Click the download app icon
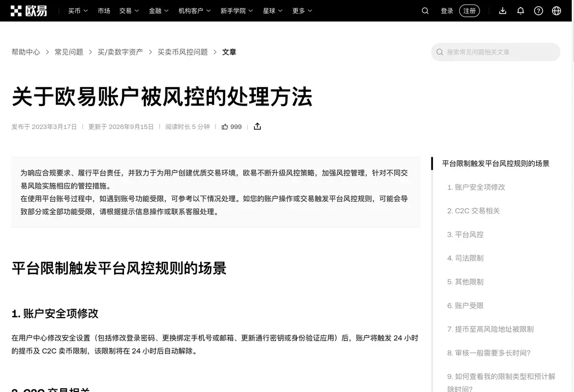This screenshot has width=574, height=392. 502,11
